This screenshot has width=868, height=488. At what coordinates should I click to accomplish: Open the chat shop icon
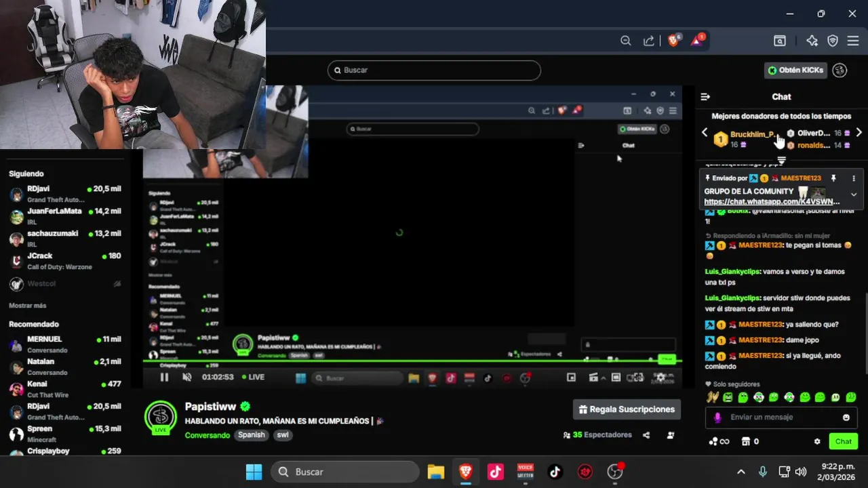click(x=746, y=441)
